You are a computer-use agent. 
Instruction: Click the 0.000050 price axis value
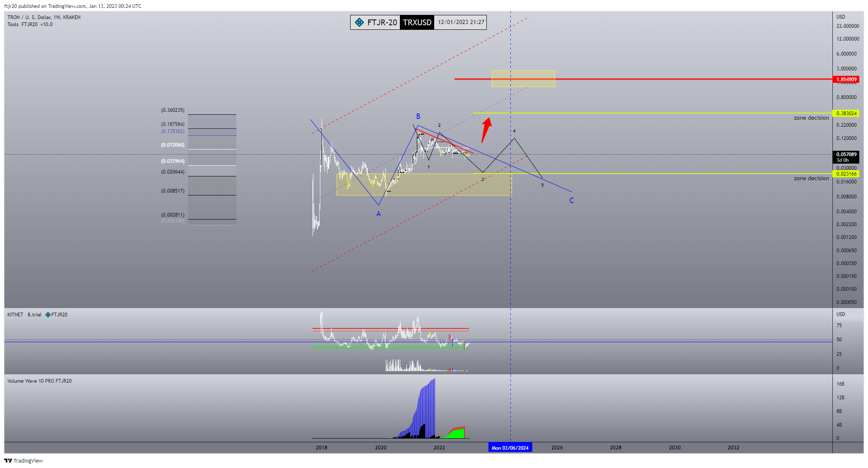(846, 302)
